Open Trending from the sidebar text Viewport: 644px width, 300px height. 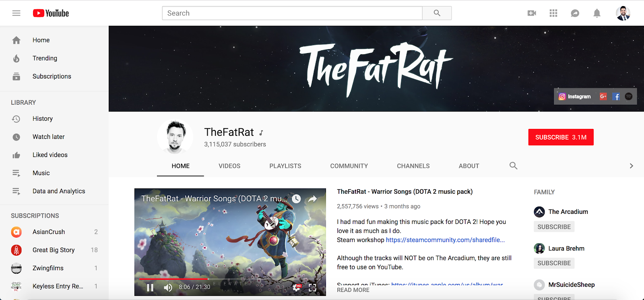45,58
